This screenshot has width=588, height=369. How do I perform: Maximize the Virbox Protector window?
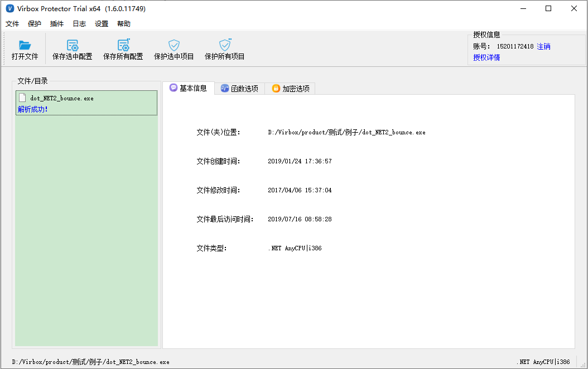[x=548, y=8]
